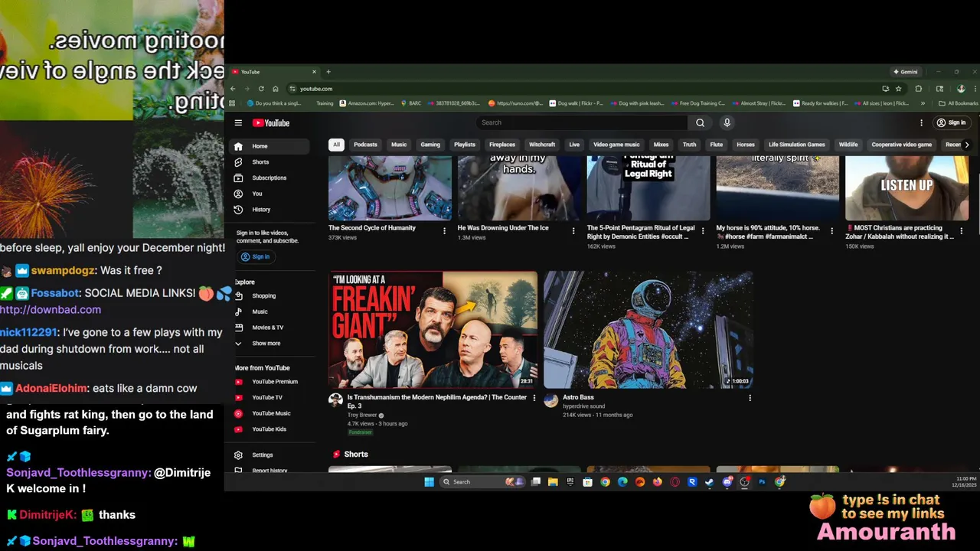Screen dimensions: 980x551
Task: Open more options for MOST Christians video
Action: point(961,231)
